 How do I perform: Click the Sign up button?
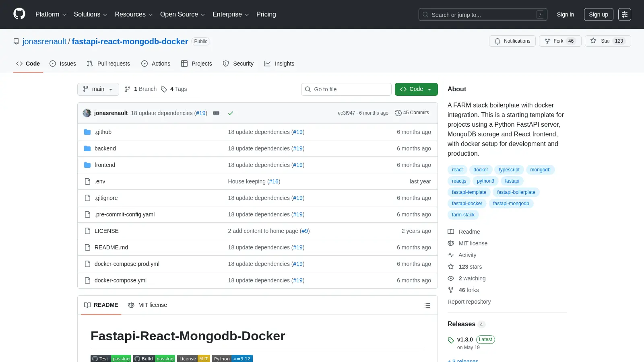599,14
